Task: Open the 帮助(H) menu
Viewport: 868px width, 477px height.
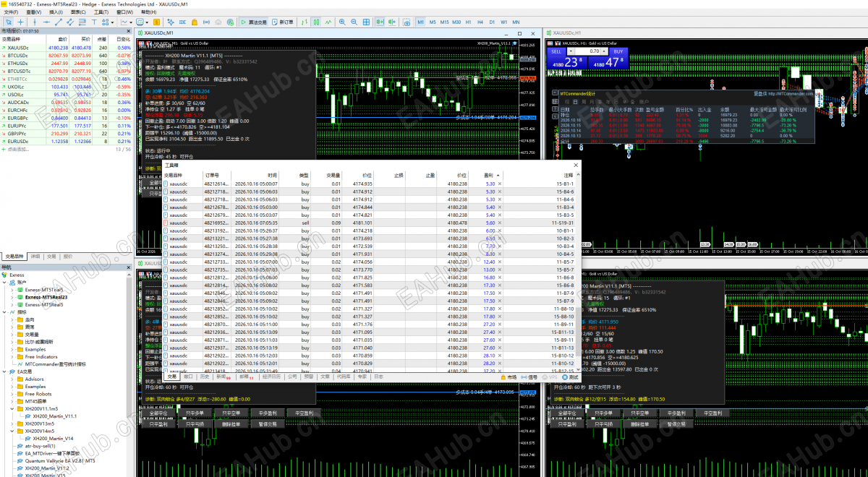Action: pos(148,12)
